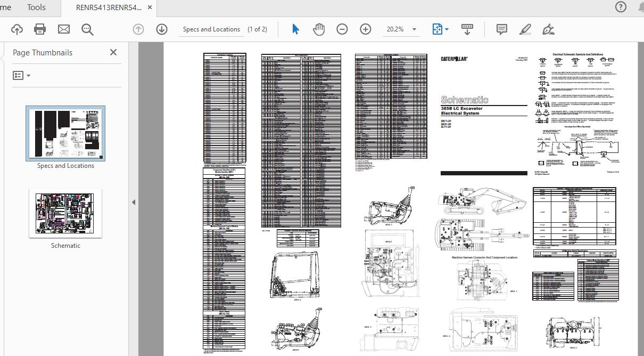
Task: Click the 20.2% zoom level field
Action: click(x=395, y=29)
